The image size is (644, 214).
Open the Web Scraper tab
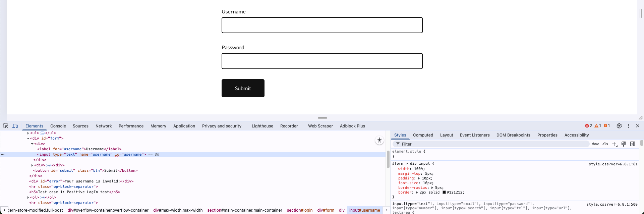coord(320,126)
